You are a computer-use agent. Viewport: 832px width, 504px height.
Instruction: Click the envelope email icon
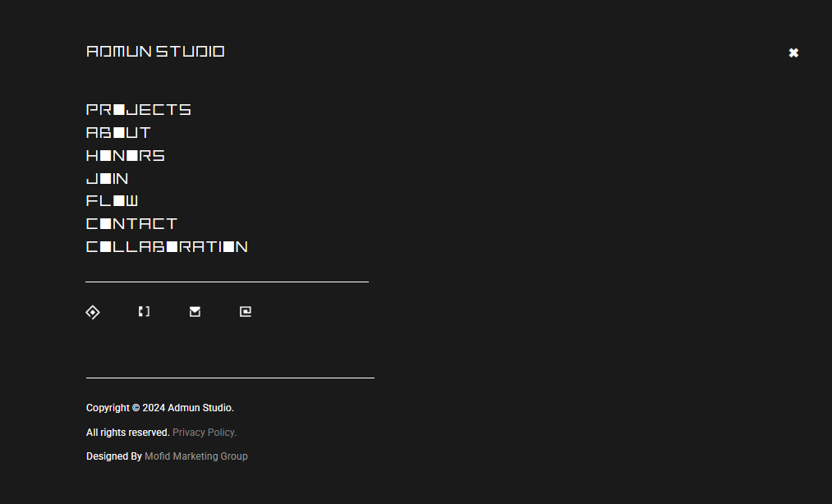point(195,311)
